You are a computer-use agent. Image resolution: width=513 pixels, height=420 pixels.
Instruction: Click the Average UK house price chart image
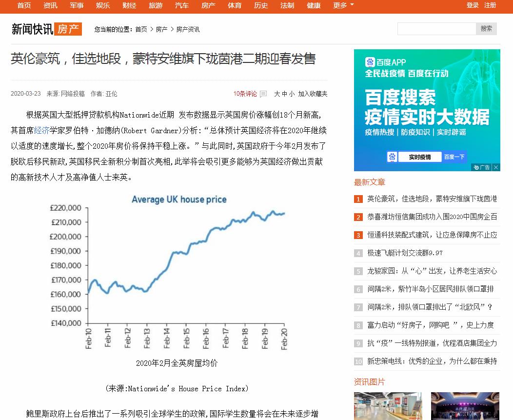(169, 272)
